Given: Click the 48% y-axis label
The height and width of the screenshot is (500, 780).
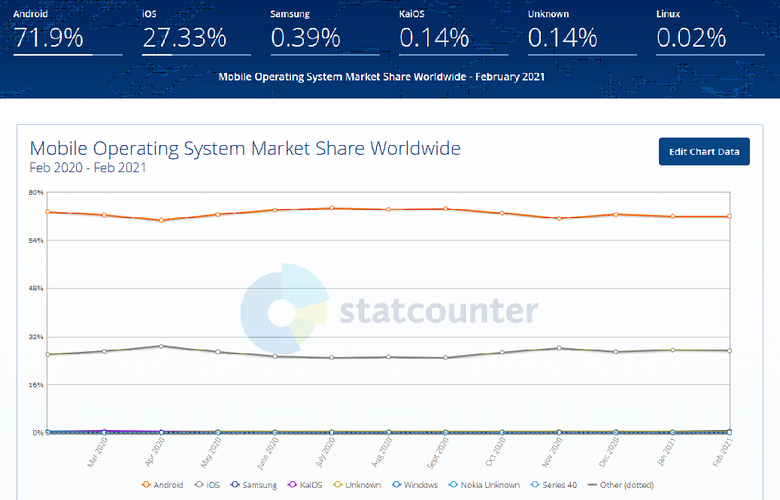Looking at the screenshot, I should click(36, 288).
